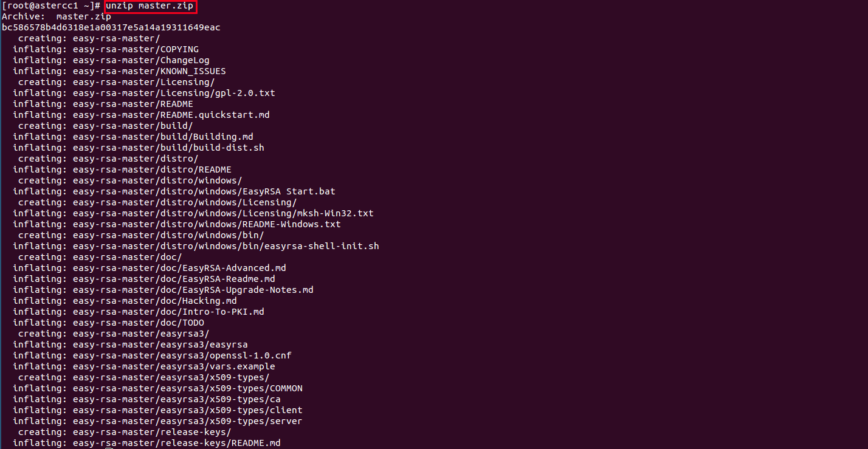The height and width of the screenshot is (449, 868).
Task: Click the easy-rsa-master/COPYING line
Action: [106, 50]
